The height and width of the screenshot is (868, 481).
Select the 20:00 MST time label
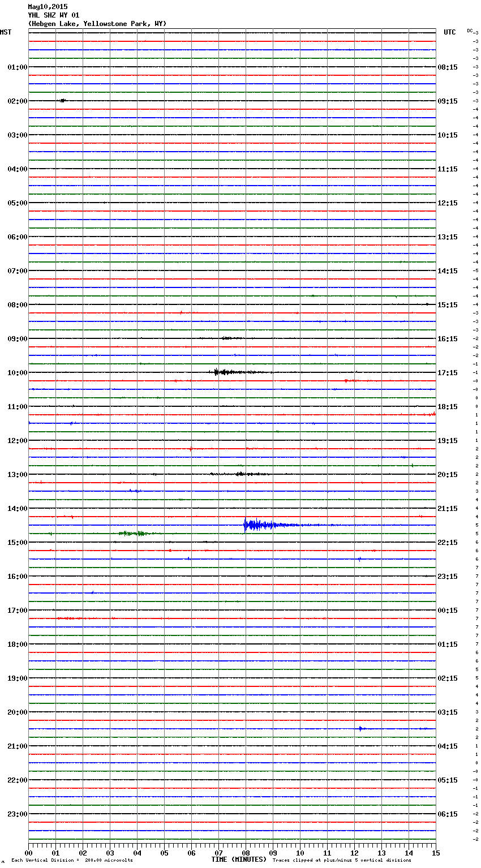tap(18, 712)
